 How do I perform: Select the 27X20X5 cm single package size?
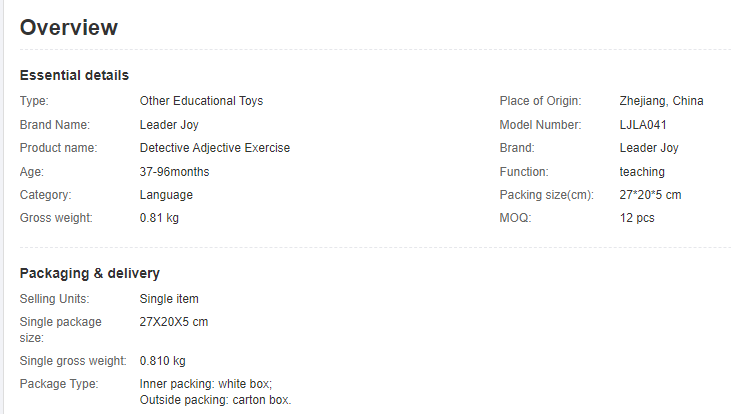[174, 322]
